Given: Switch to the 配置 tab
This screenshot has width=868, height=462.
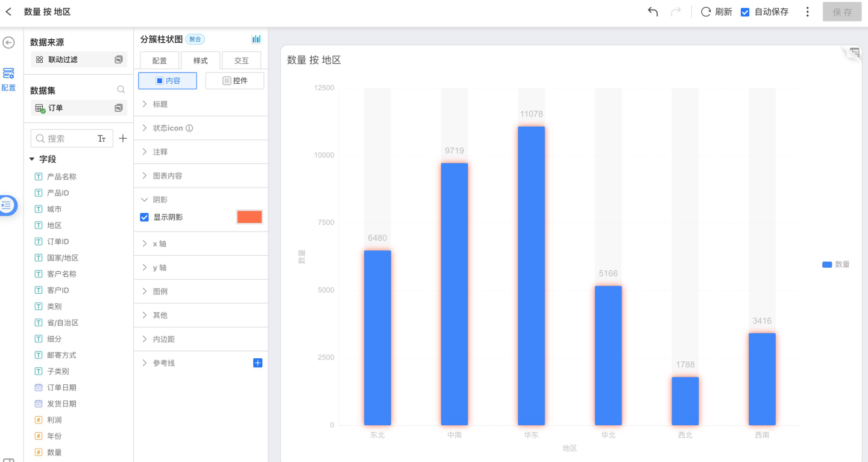Looking at the screenshot, I should coord(160,61).
